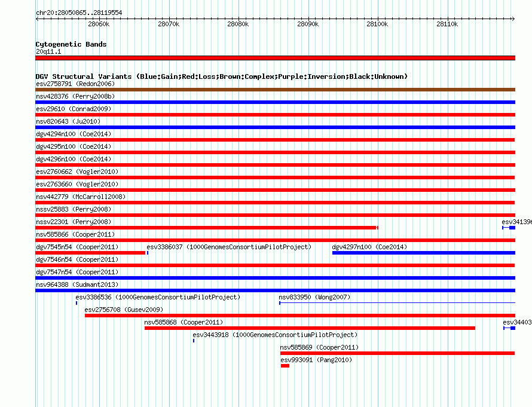532x407 pixels.
Task: Open variant dgv4296n100 (Coe2014) label
Action: [x=74, y=159]
